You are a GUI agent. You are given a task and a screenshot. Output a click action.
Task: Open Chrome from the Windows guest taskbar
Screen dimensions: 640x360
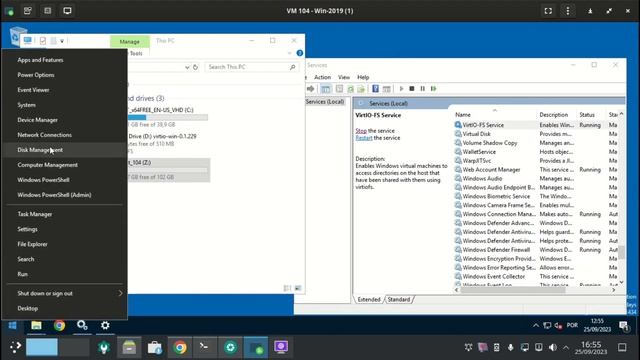[60, 325]
